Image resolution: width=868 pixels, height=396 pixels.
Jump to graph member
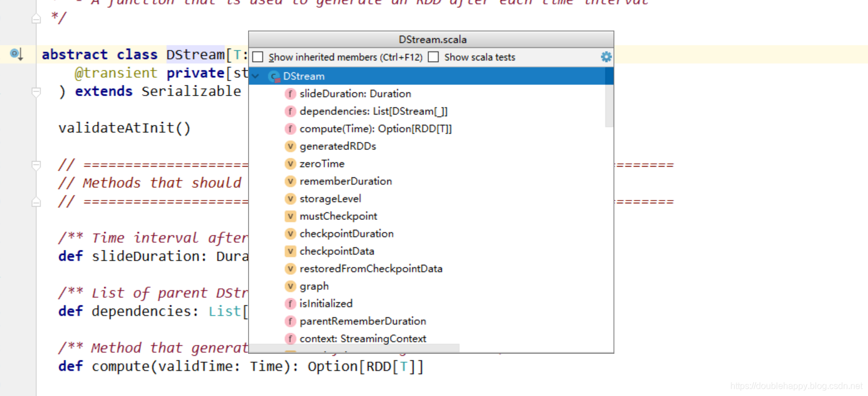(314, 287)
